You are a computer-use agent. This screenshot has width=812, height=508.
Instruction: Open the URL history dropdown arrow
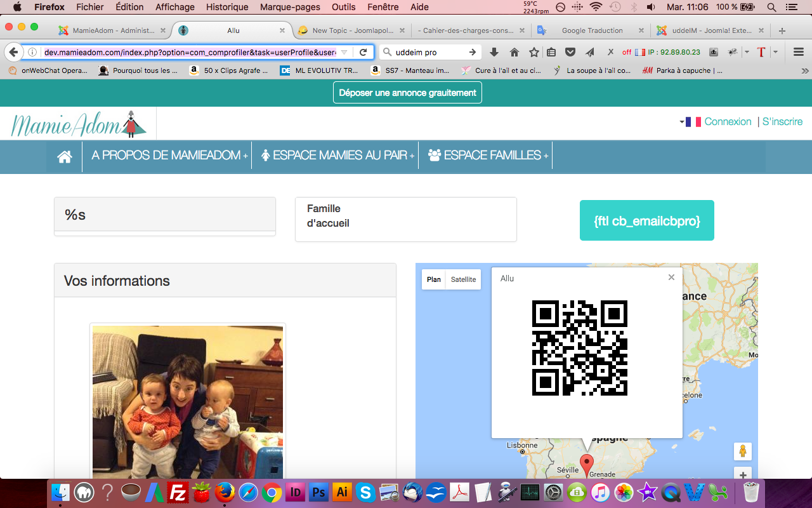click(344, 52)
